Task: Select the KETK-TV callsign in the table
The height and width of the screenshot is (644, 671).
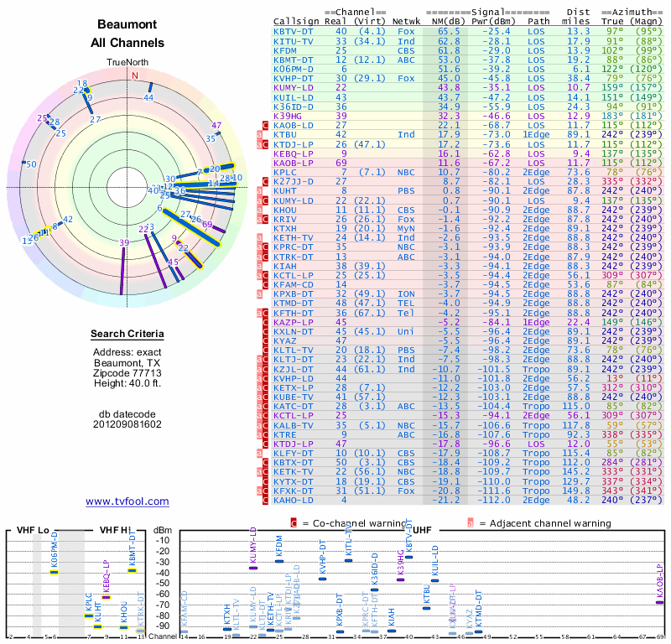Action: pyautogui.click(x=294, y=472)
